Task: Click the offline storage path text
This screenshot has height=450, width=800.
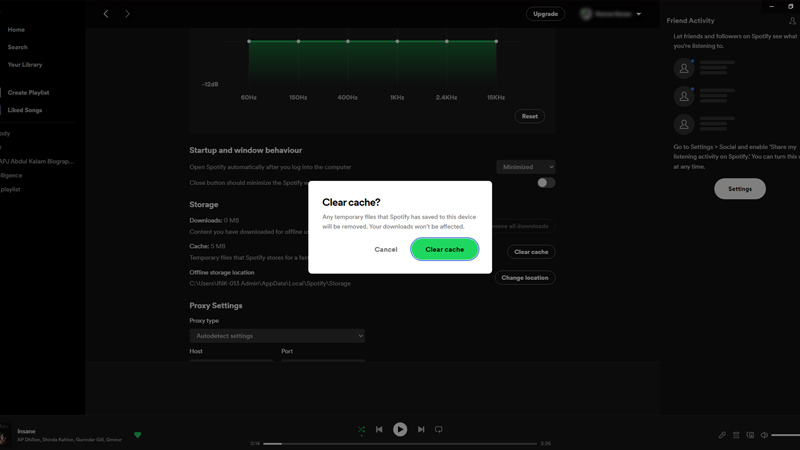Action: pyautogui.click(x=270, y=284)
